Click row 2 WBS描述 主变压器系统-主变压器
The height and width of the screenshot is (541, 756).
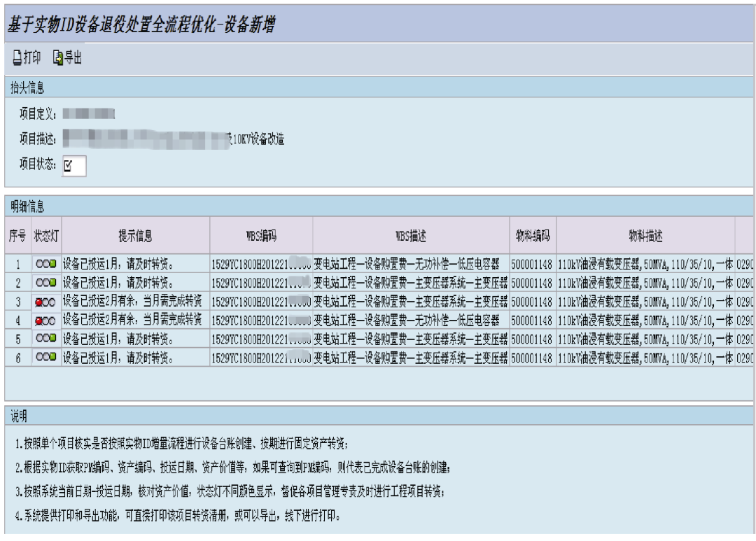(x=411, y=283)
